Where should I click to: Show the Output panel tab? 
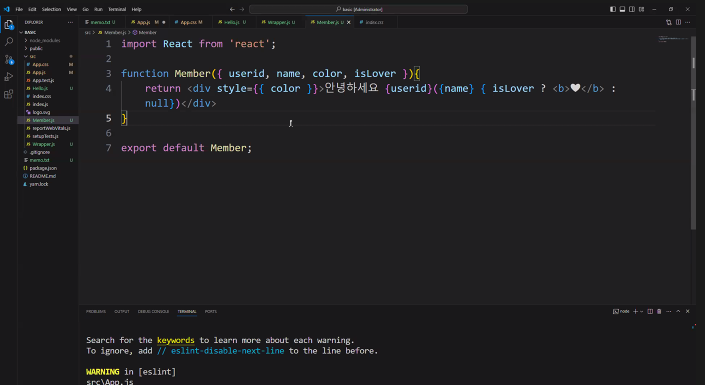point(121,311)
